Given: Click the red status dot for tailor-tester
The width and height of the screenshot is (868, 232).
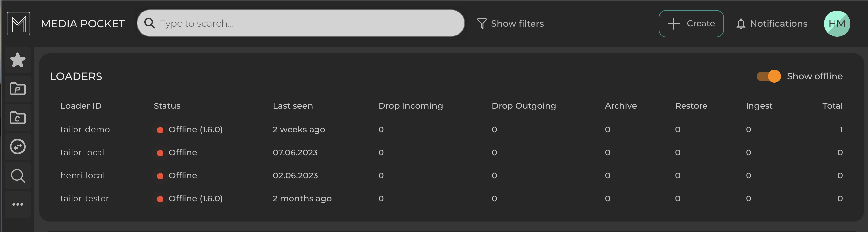Looking at the screenshot, I should click(160, 199).
